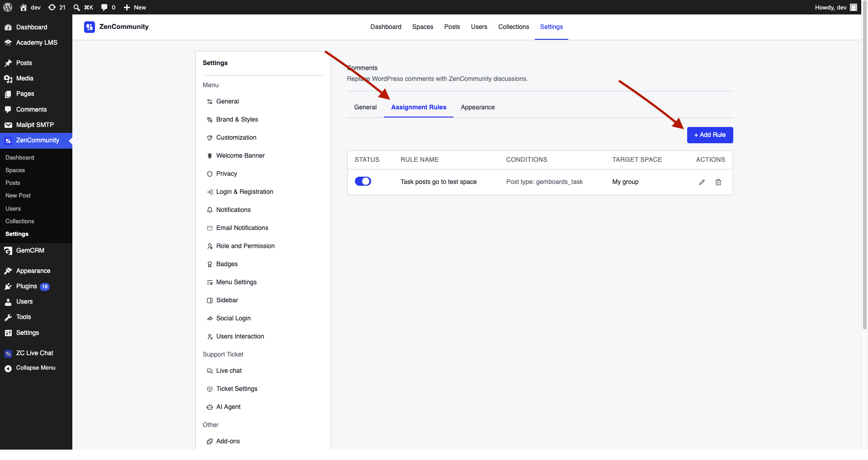Click the pencil edit icon for Task posts rule
Viewport: 868px width, 460px height.
(x=702, y=182)
